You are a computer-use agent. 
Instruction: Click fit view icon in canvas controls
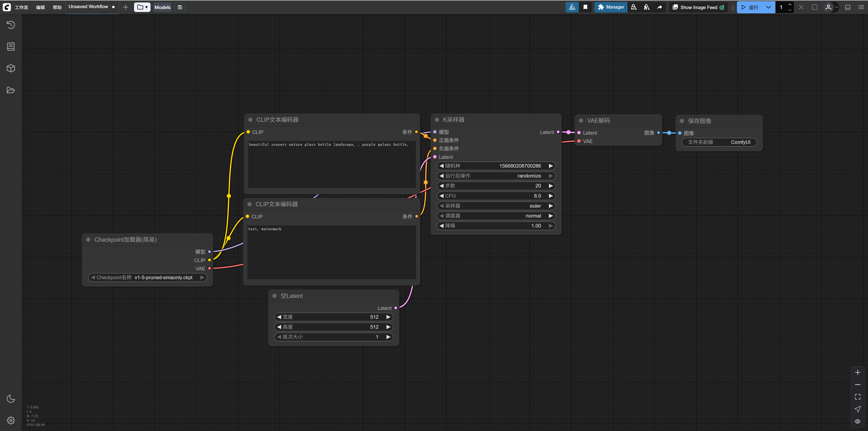click(858, 397)
